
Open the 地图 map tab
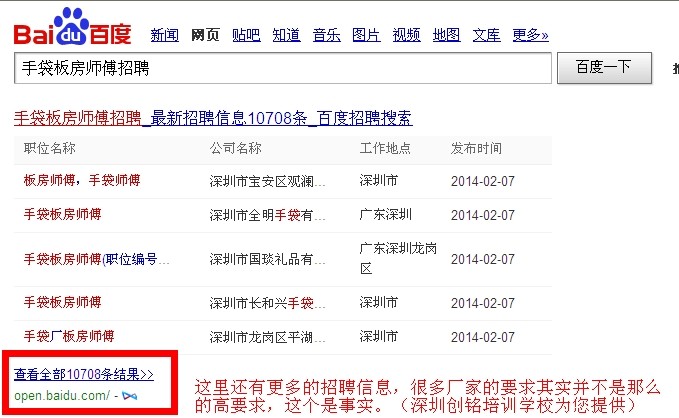click(x=446, y=35)
